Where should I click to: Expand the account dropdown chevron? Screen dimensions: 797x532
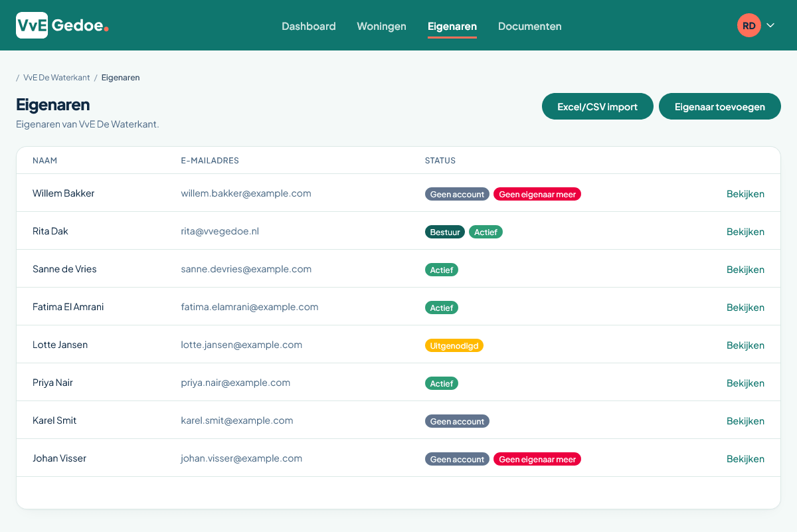click(x=770, y=25)
